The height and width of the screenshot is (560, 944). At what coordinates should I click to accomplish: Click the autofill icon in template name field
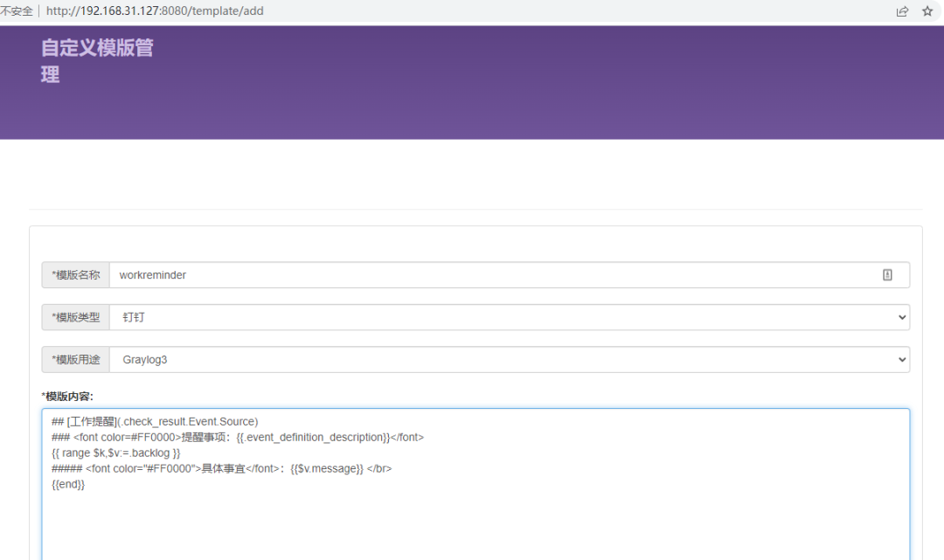[887, 275]
